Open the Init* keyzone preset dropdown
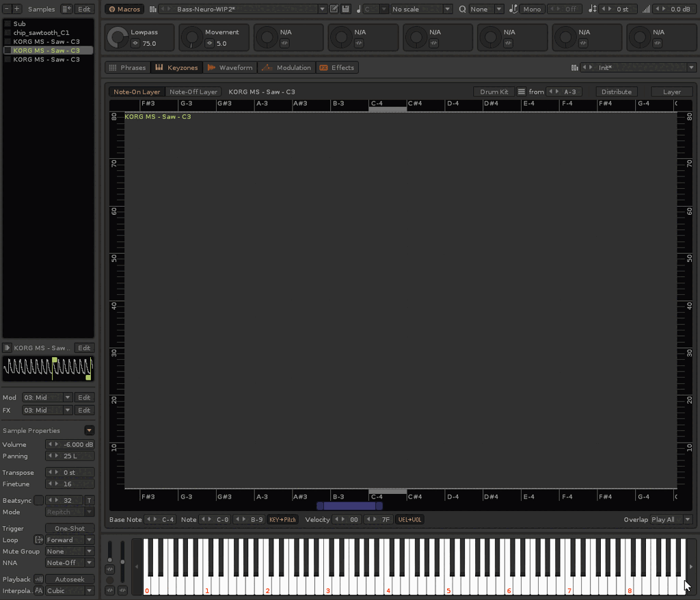The width and height of the screenshot is (700, 600). pos(691,68)
